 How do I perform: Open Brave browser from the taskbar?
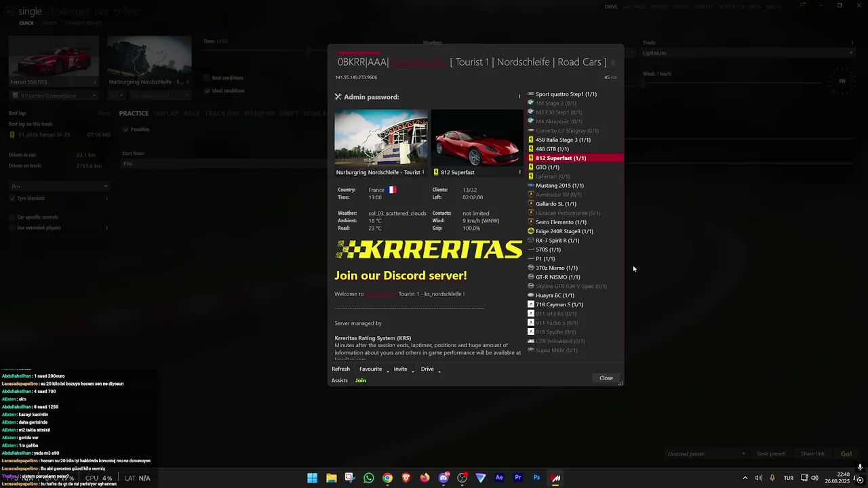click(x=406, y=478)
